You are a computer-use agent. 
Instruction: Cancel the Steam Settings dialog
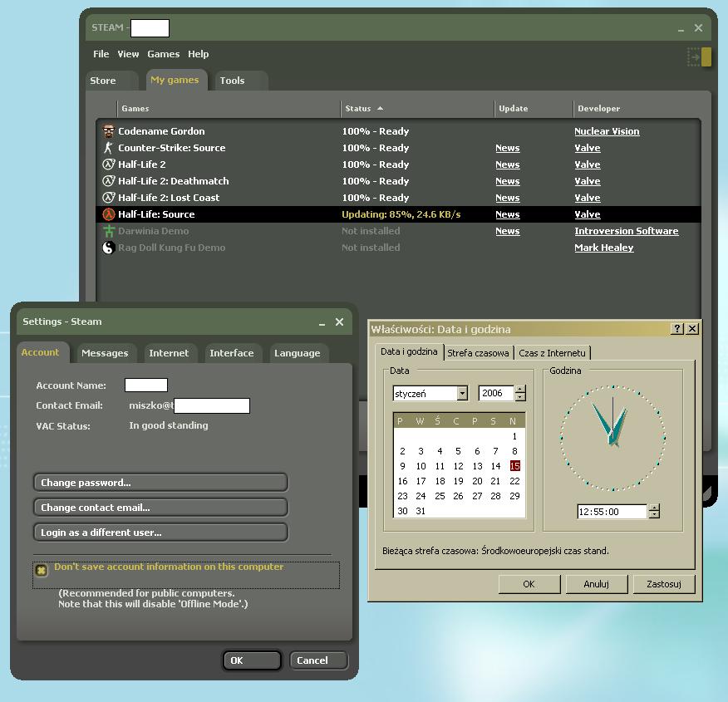(318, 660)
